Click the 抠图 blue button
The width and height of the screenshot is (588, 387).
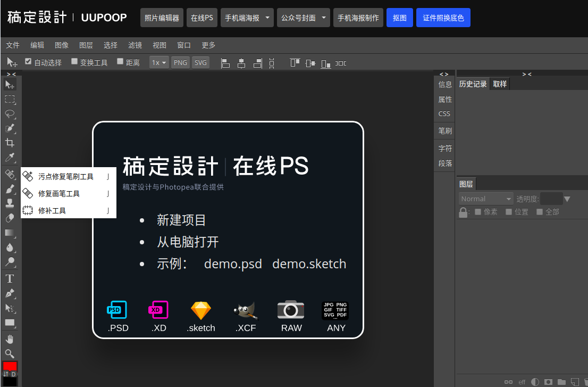coord(400,18)
